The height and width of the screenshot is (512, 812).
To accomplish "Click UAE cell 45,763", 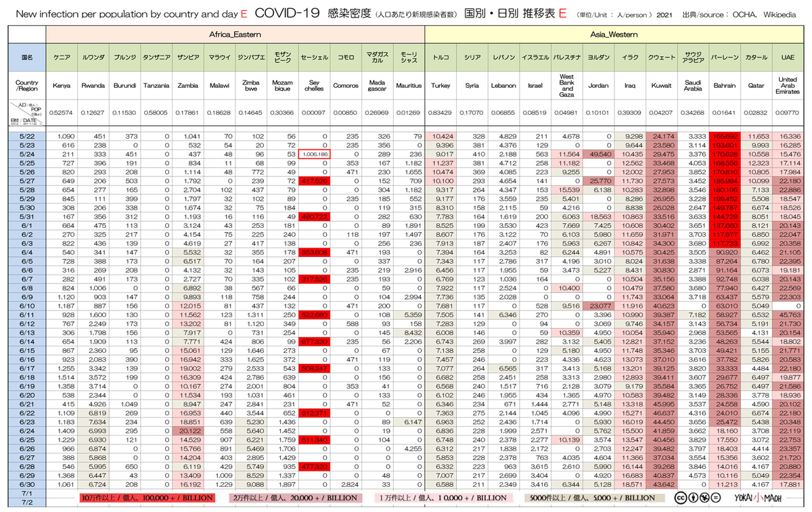I will coord(788,314).
